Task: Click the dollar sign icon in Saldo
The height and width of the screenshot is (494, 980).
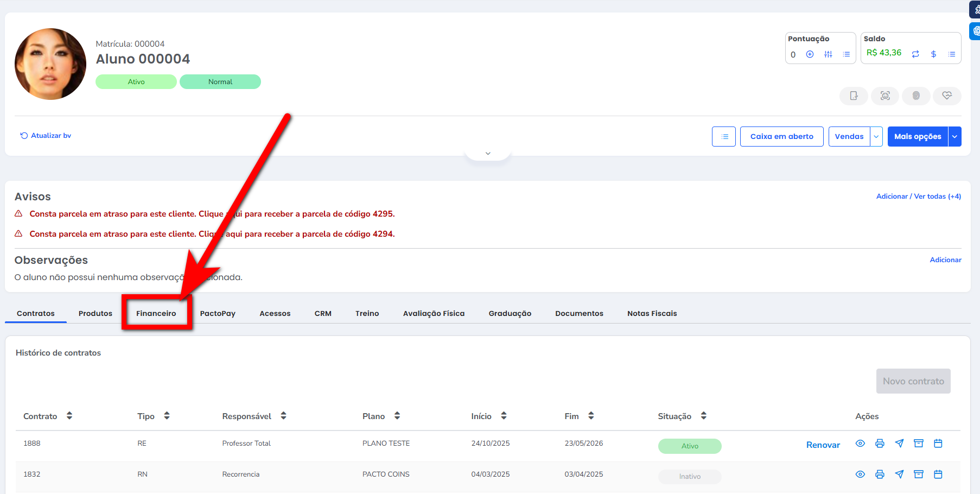Action: pos(933,54)
